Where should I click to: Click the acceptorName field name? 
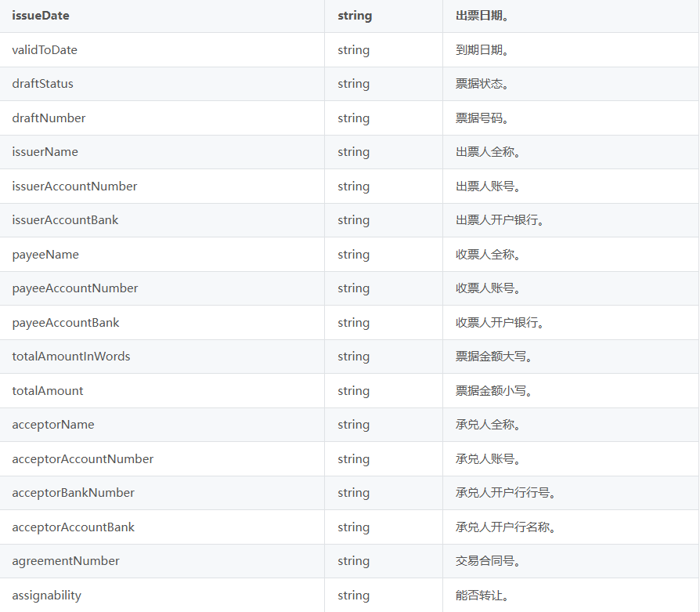(53, 425)
